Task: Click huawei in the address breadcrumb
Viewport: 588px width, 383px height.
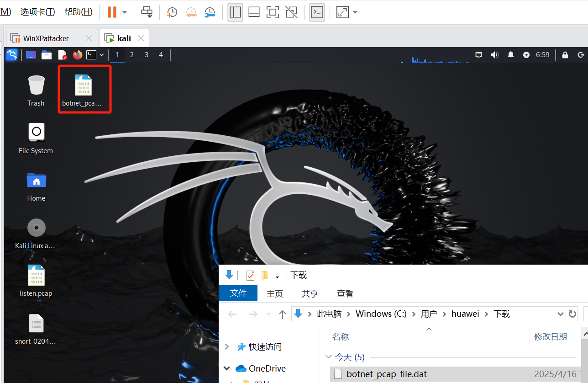Action: tap(465, 314)
